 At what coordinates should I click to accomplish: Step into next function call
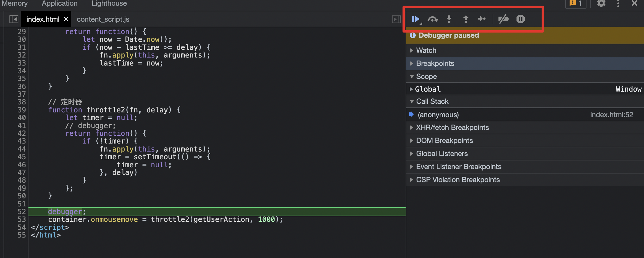449,19
